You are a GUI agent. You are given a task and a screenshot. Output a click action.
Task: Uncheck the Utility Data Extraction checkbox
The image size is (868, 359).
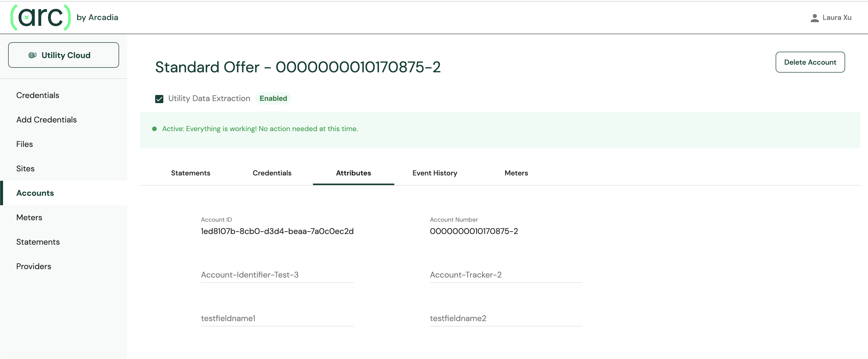pyautogui.click(x=159, y=99)
